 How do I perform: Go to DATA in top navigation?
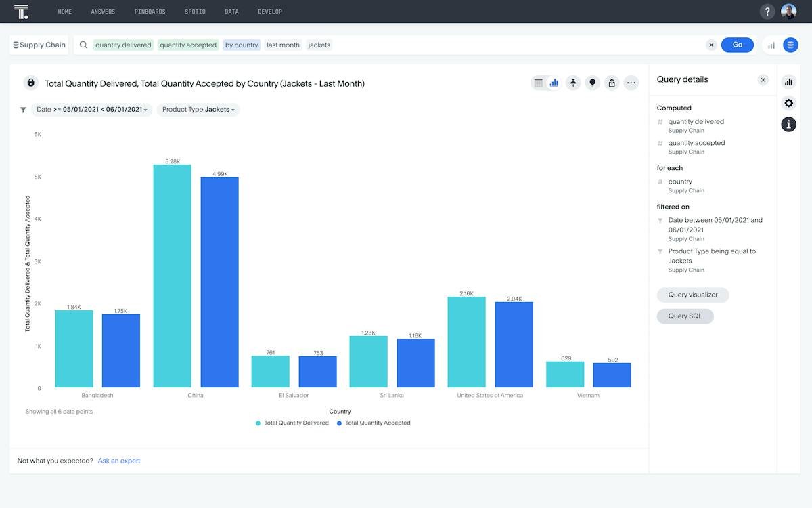point(232,12)
